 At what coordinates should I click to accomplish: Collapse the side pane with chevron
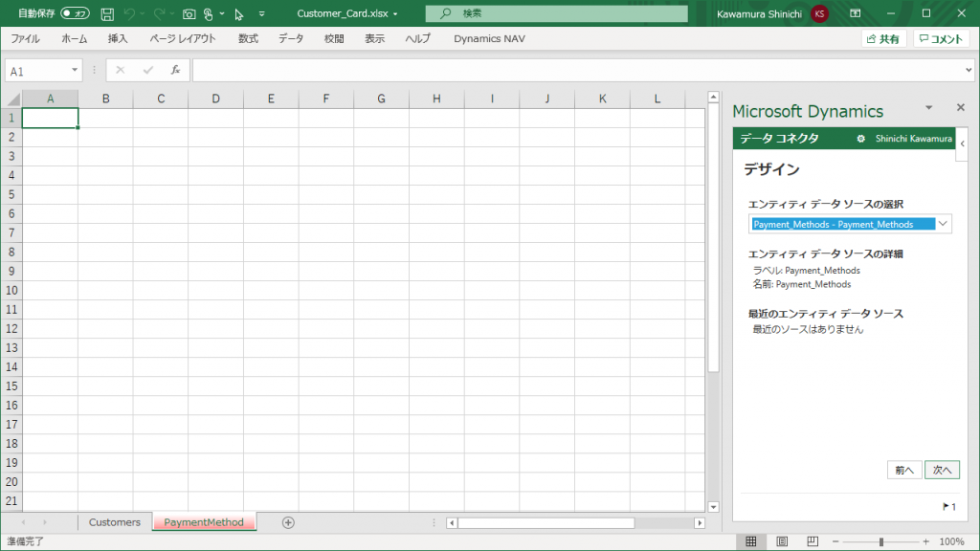click(x=963, y=143)
